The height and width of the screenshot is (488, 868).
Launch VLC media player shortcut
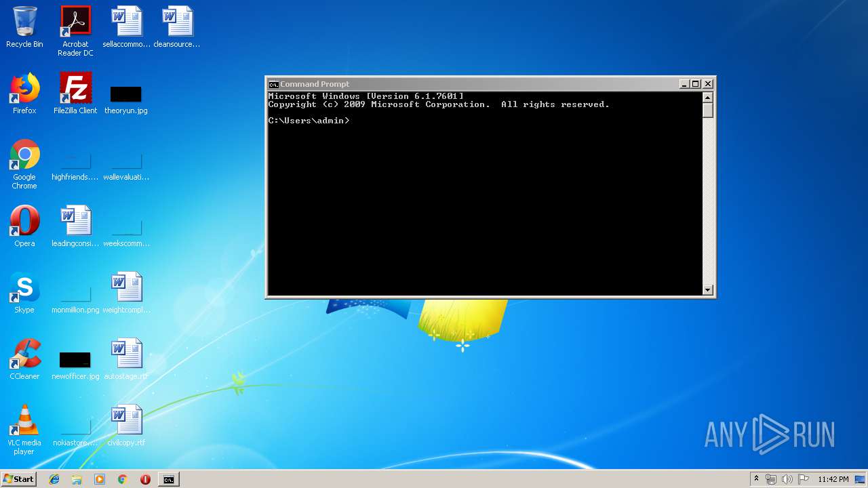tap(24, 430)
